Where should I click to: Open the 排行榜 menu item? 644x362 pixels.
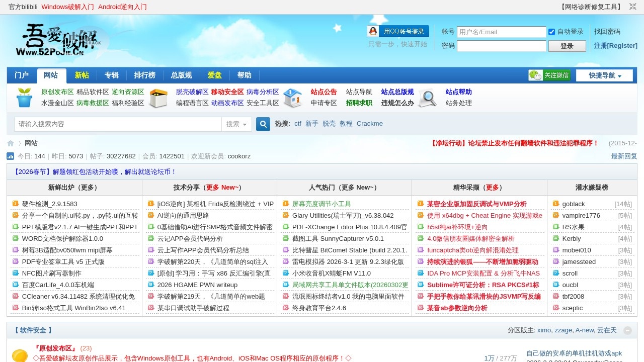pyautogui.click(x=144, y=75)
